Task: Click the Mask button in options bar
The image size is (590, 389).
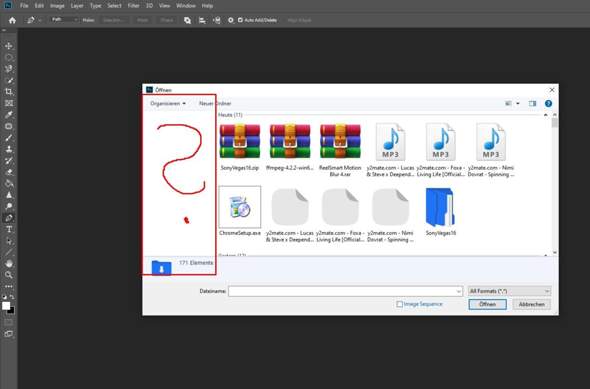Action: 143,20
